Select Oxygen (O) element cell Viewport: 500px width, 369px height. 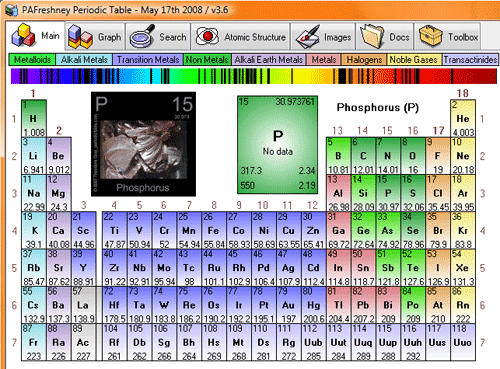[413, 156]
